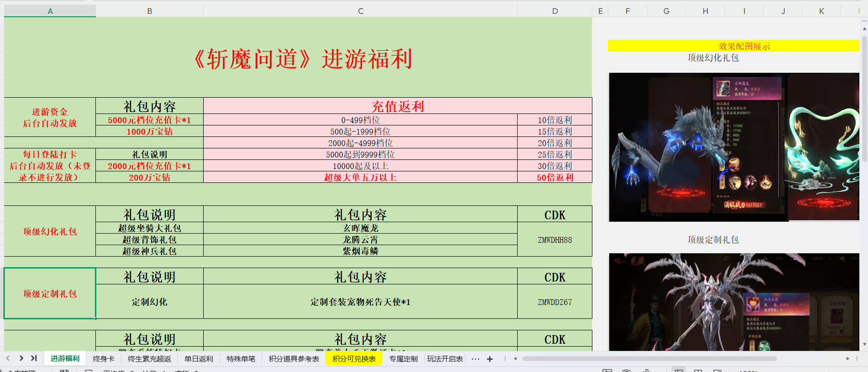Click vertical scrollbar down arrow
Viewport: 868px width, 372px height.
tap(864, 344)
